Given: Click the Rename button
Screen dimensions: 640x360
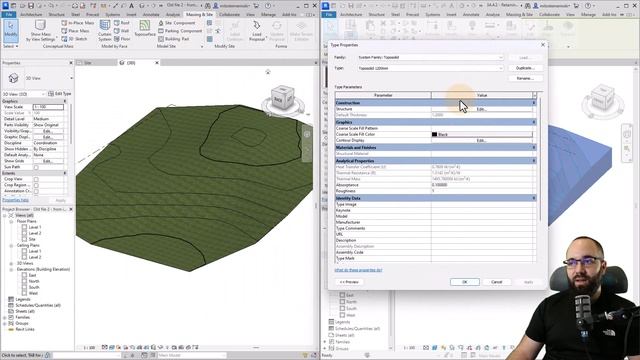Looking at the screenshot, I should [525, 78].
